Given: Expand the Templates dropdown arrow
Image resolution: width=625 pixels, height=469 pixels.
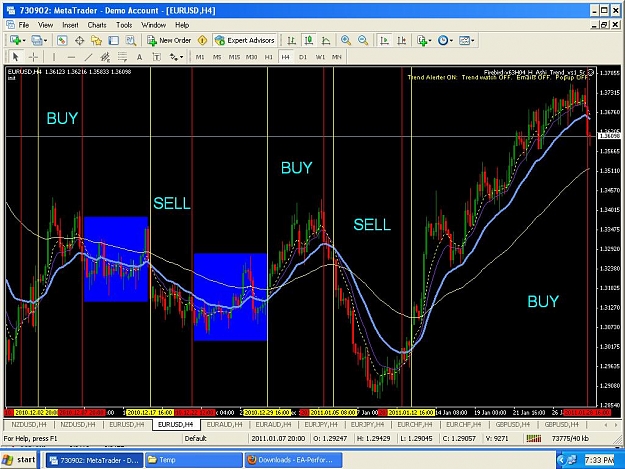Looking at the screenshot, I should [473, 41].
